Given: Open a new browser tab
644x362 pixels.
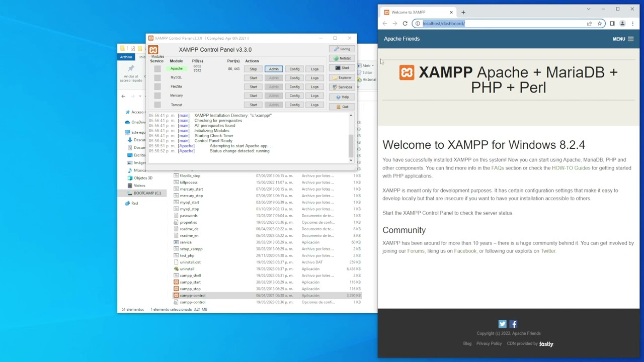Looking at the screenshot, I should (463, 12).
